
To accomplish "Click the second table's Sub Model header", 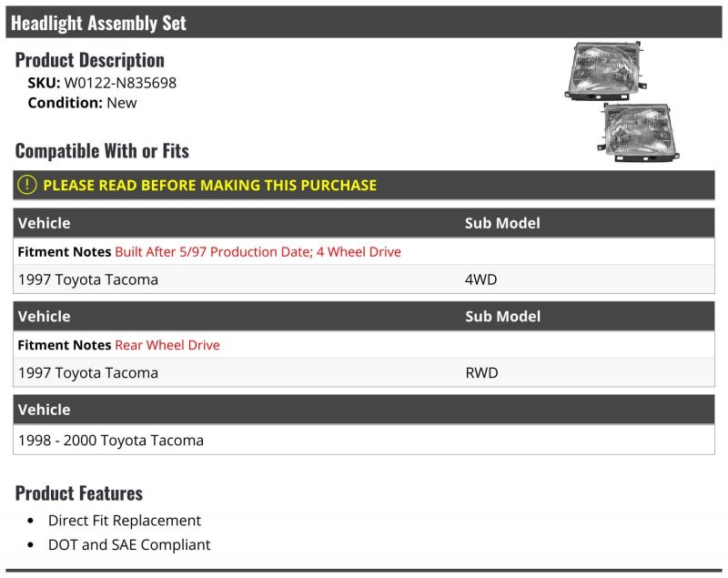I will 503,317.
